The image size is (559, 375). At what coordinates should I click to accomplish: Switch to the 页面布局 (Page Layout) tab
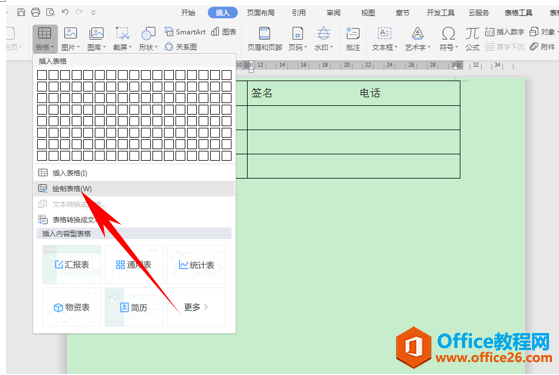(x=261, y=13)
